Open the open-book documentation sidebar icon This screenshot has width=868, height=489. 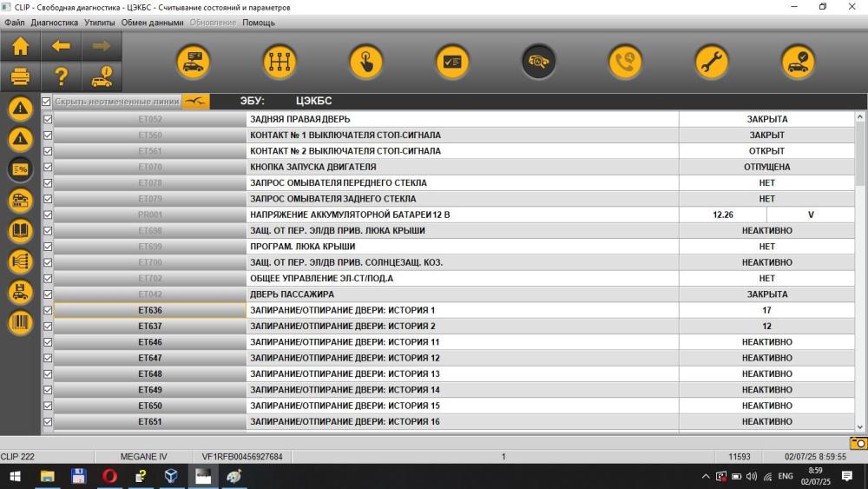[x=21, y=231]
